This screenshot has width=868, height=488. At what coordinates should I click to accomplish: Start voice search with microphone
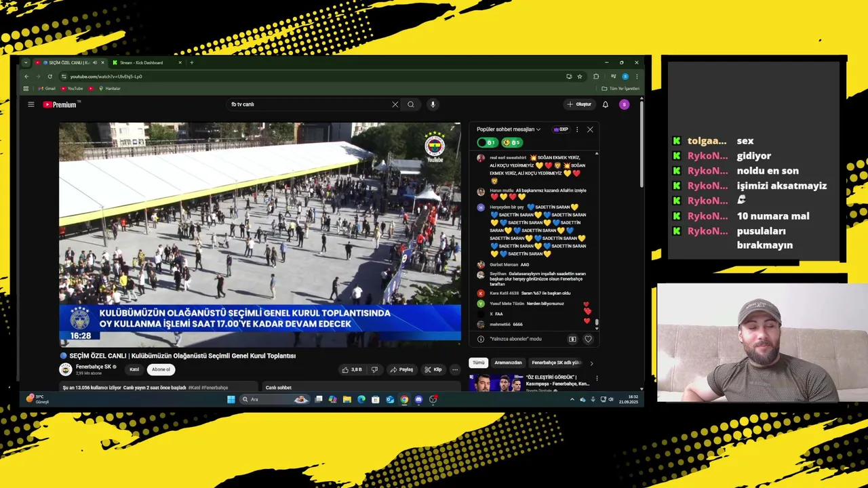(433, 104)
